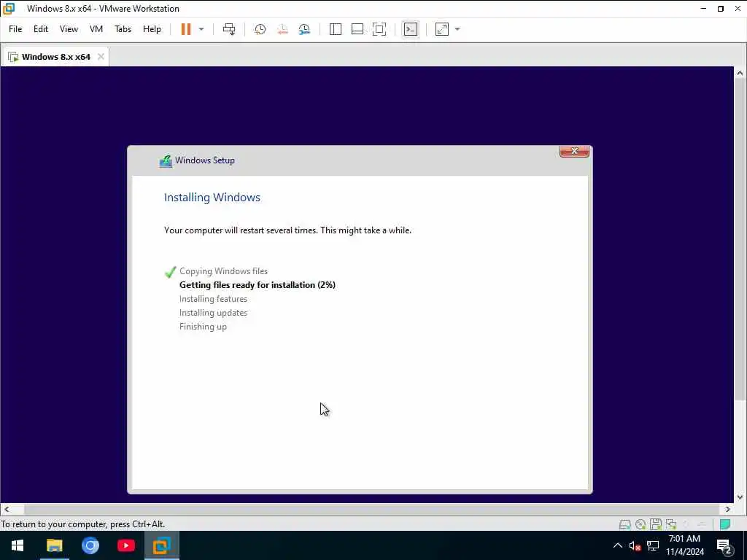Open the Windows Start menu
The image size is (747, 560).
[x=18, y=545]
